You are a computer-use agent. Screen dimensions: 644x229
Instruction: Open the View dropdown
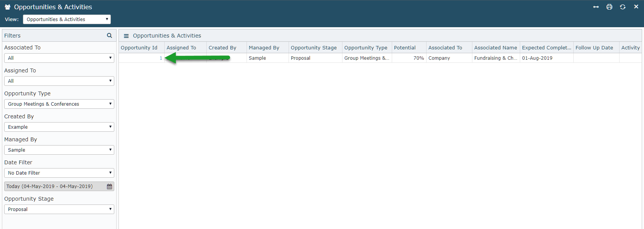click(x=67, y=19)
